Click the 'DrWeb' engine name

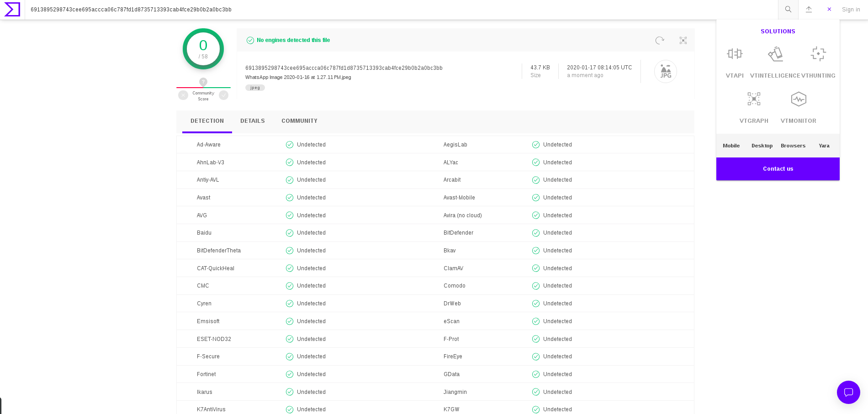(452, 304)
